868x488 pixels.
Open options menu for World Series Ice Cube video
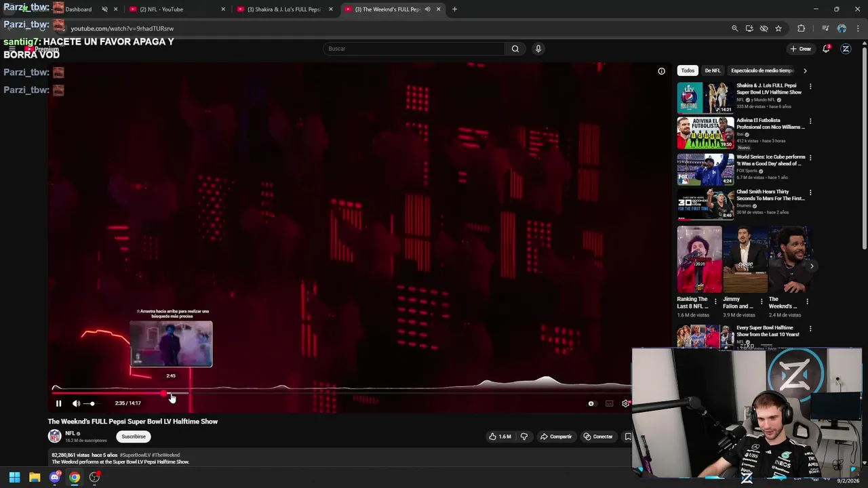click(x=810, y=157)
